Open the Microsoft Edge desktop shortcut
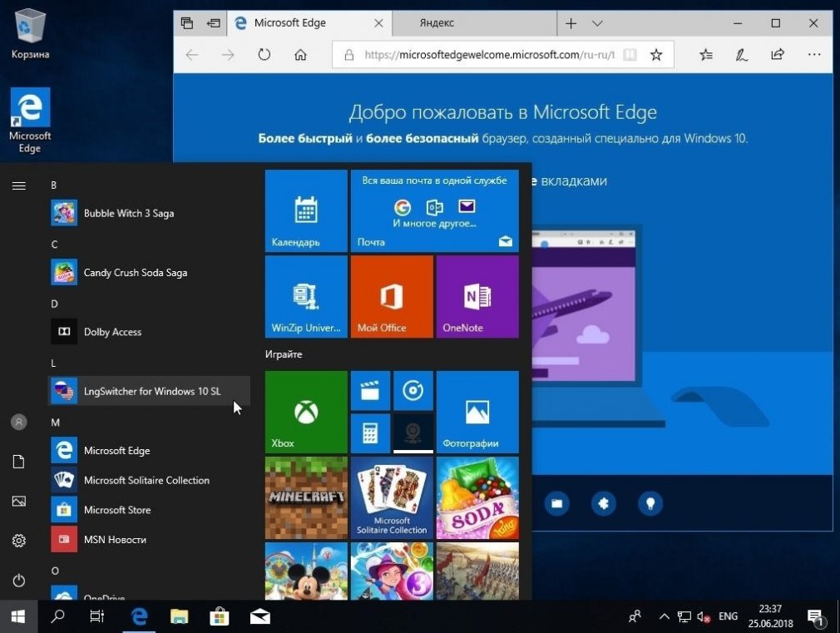This screenshot has height=633, width=840. [30, 121]
